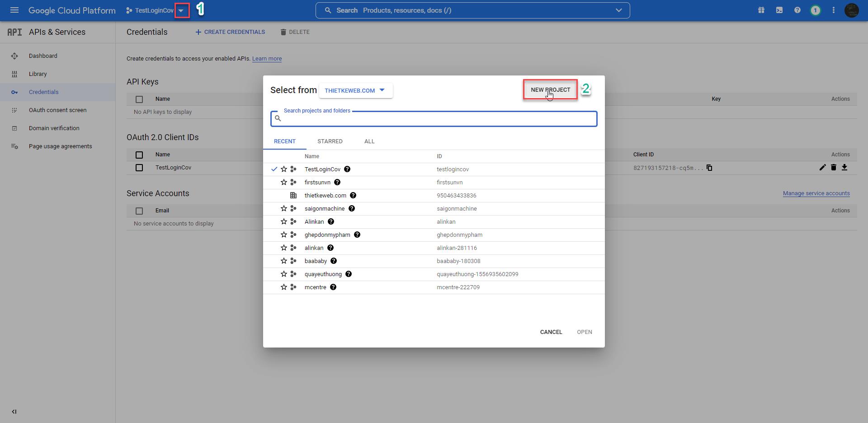Switch to the ALL tab

[x=369, y=141]
